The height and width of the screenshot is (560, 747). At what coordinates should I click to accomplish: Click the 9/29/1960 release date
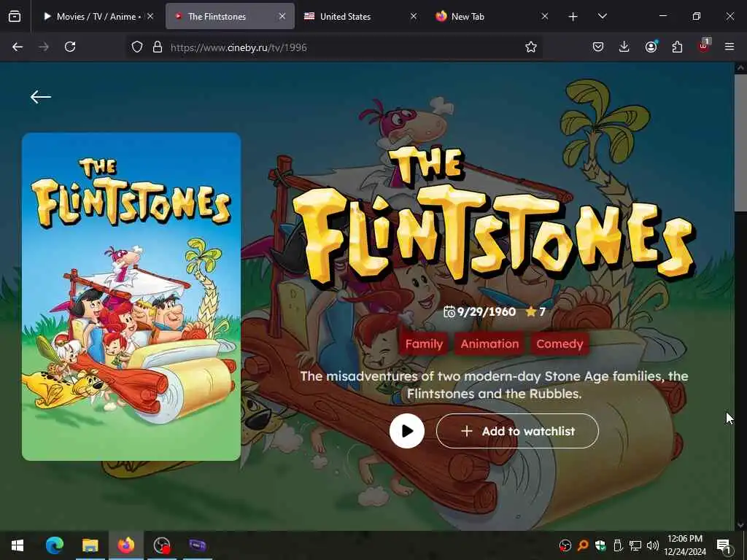click(x=480, y=312)
